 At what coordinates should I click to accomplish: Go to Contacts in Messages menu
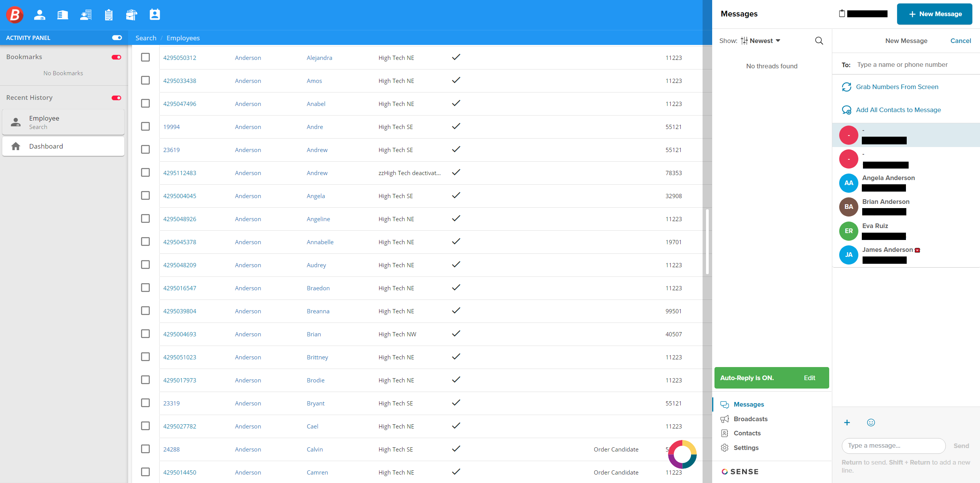pos(747,433)
